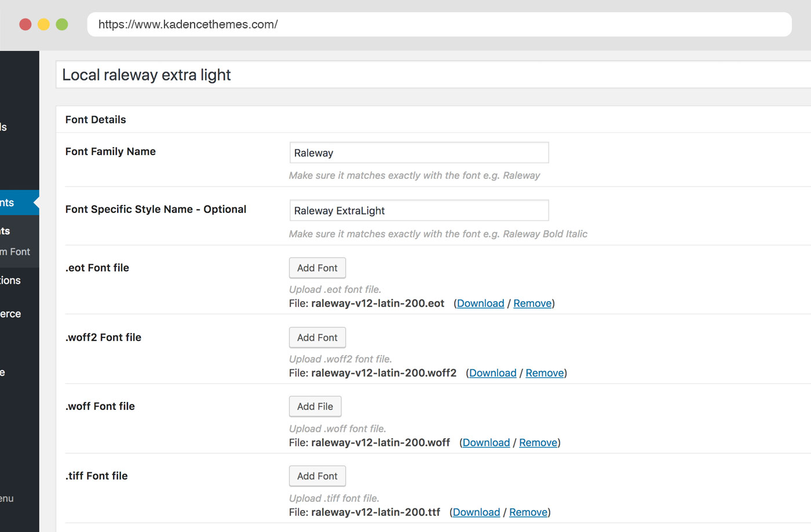Remove the raleway-v12-latin-200.woff file
This screenshot has height=532, width=811.
(x=538, y=442)
